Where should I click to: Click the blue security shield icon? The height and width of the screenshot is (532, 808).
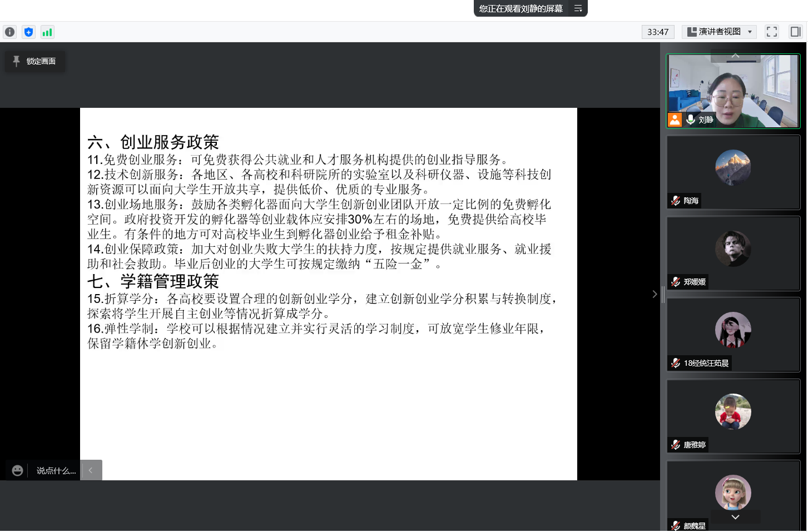click(x=28, y=32)
